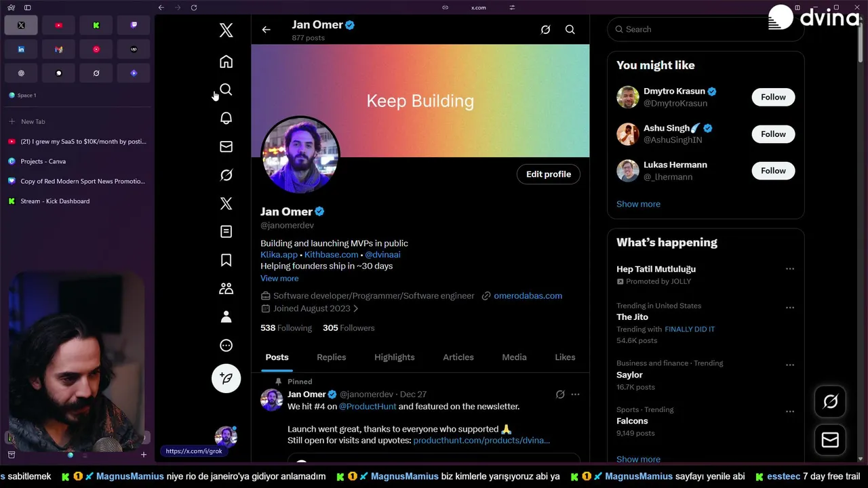Select the Likes profile tab
868x488 pixels.
click(x=565, y=357)
